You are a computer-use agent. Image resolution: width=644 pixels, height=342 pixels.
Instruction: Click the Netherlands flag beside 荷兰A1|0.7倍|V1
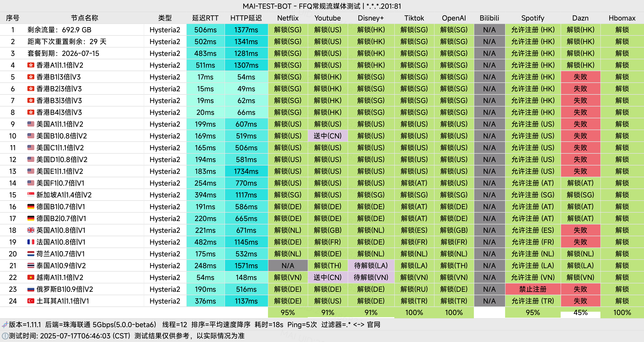(31, 254)
